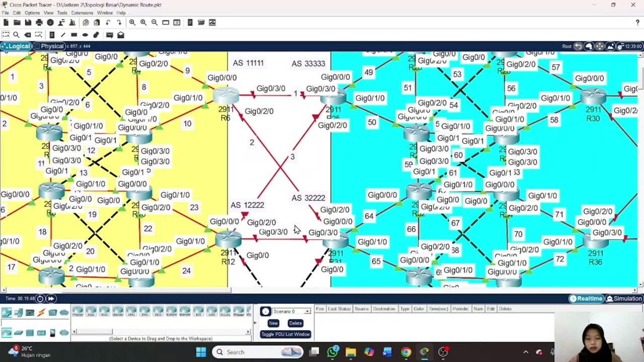Open File Explorer from the taskbar
The height and width of the screenshot is (362, 644).
(x=351, y=352)
